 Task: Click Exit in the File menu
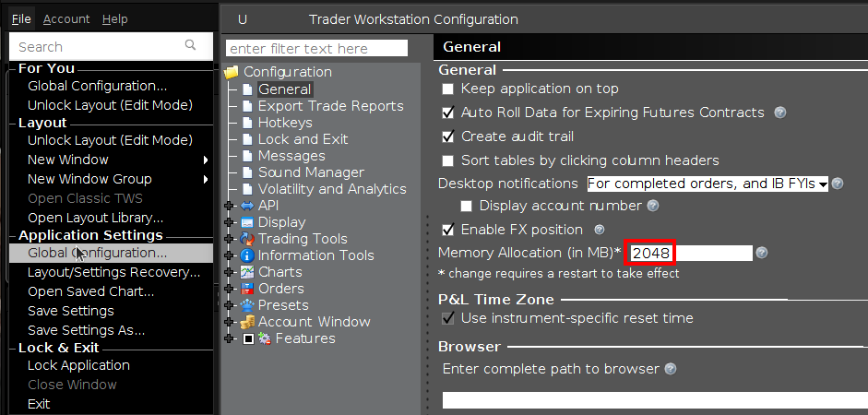[112, 404]
